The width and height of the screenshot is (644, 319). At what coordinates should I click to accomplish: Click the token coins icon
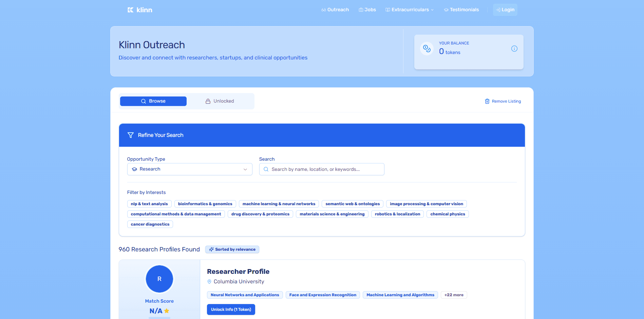coord(427,49)
